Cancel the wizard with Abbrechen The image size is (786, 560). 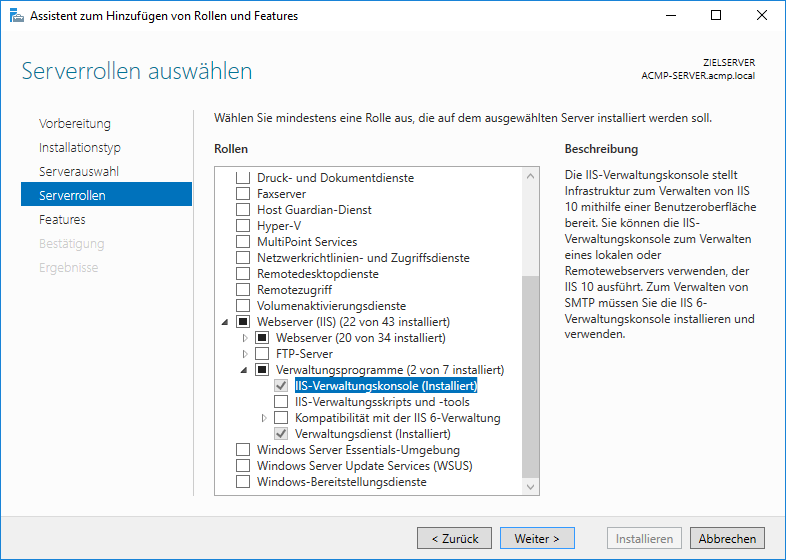727,538
